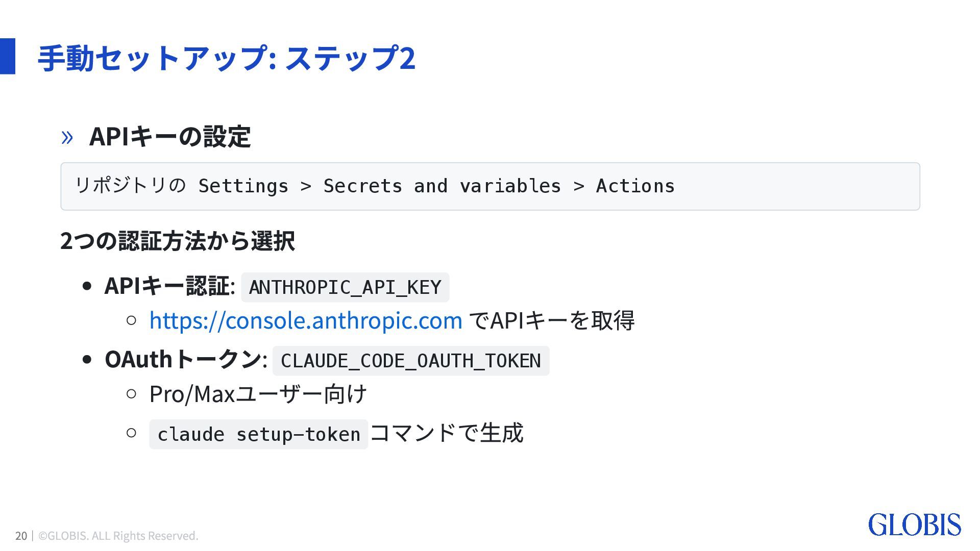Click page number 20 in footer

(x=21, y=536)
